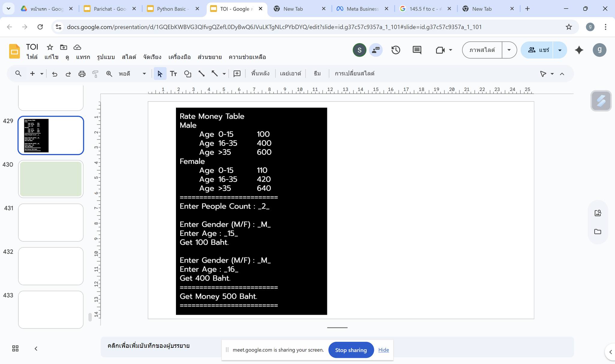Select the text box tool

[x=173, y=74]
